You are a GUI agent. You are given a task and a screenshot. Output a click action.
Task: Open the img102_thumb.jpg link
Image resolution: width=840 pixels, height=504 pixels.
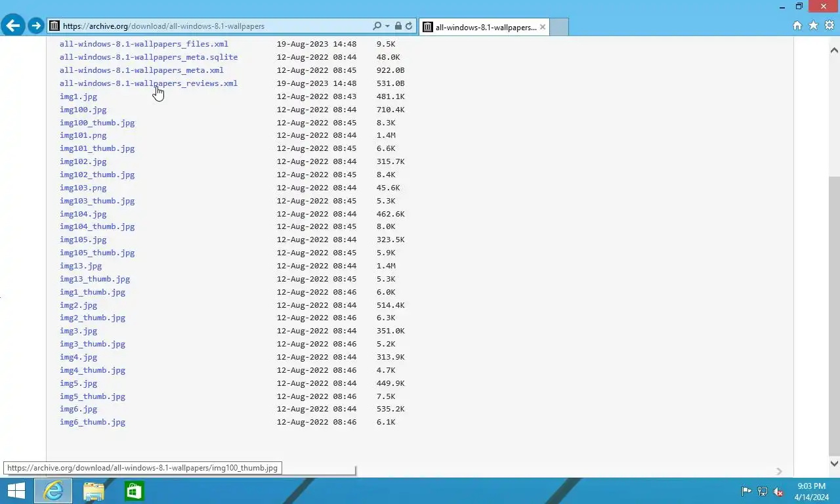pyautogui.click(x=97, y=175)
